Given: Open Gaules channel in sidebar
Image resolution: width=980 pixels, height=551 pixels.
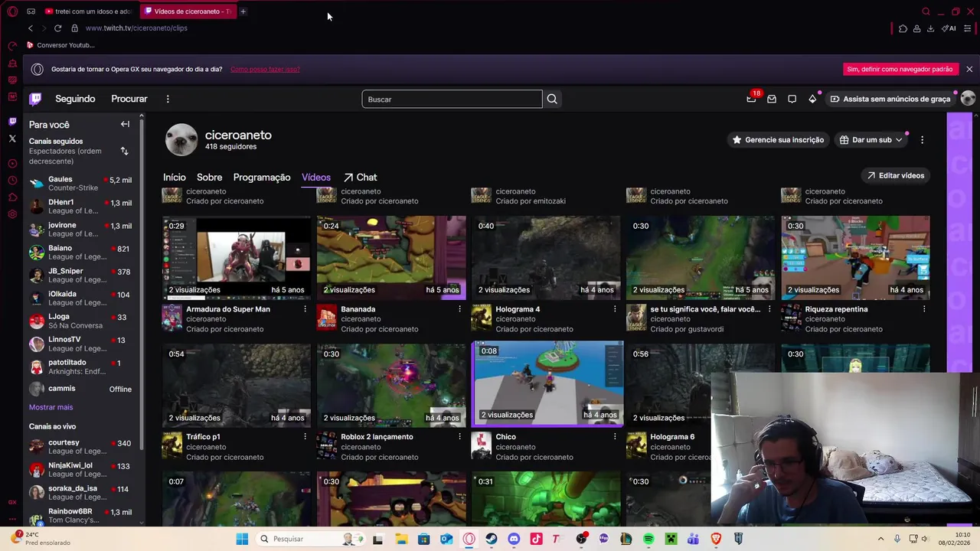Looking at the screenshot, I should pos(80,184).
